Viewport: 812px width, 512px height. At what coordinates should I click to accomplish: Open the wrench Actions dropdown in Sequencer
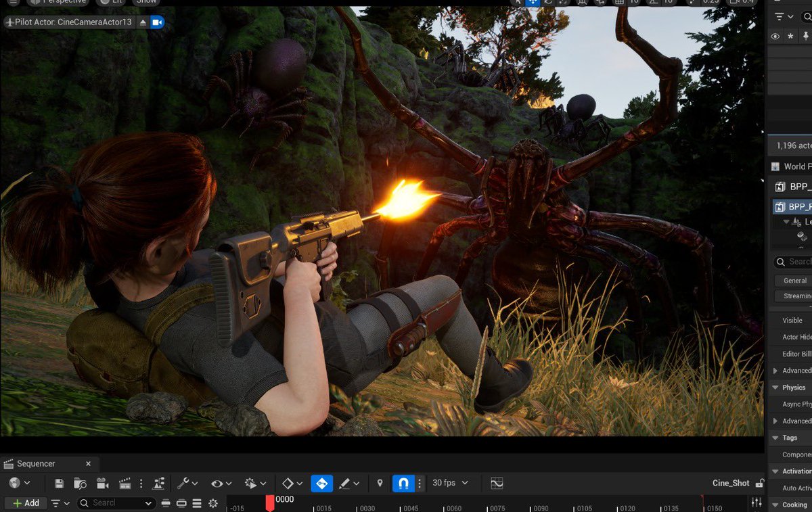(x=187, y=484)
